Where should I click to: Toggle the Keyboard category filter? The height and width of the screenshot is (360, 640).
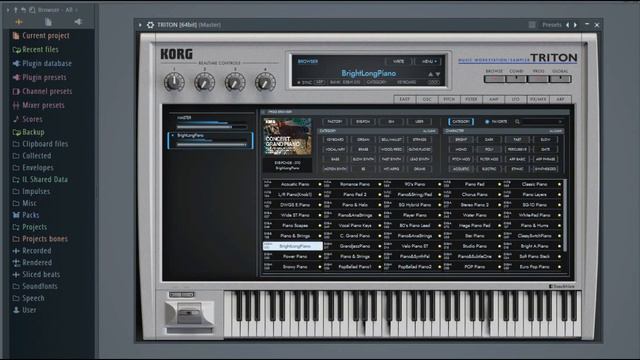click(x=335, y=140)
